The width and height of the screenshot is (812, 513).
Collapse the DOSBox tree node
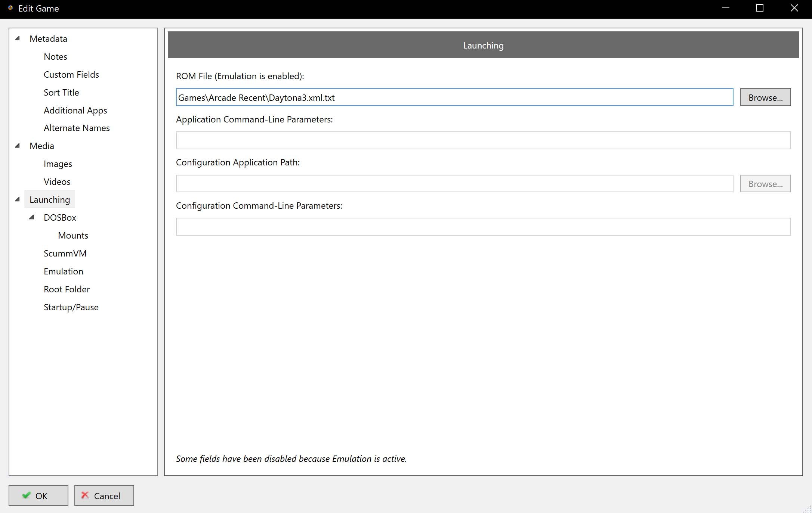pyautogui.click(x=32, y=217)
